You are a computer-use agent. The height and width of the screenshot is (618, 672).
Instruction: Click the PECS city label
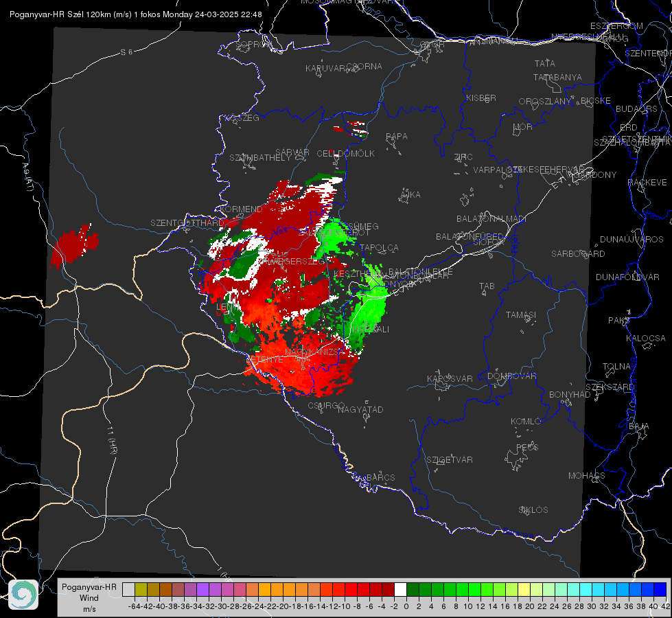click(526, 447)
